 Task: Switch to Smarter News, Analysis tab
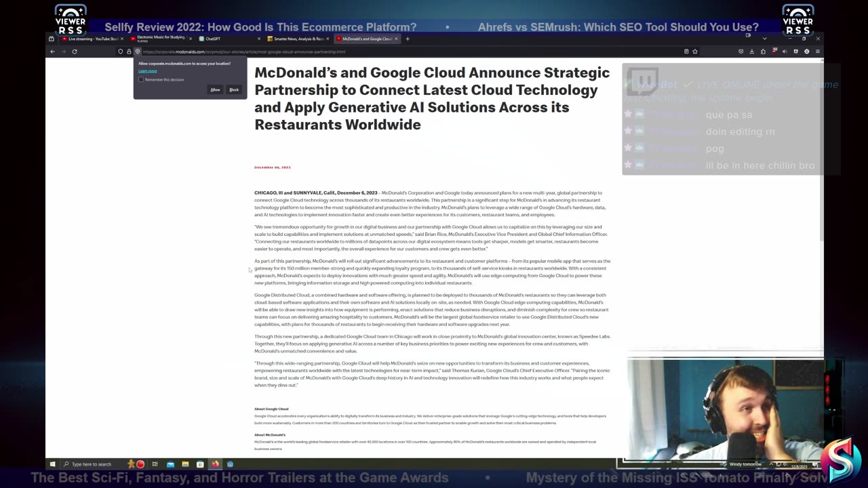point(298,39)
